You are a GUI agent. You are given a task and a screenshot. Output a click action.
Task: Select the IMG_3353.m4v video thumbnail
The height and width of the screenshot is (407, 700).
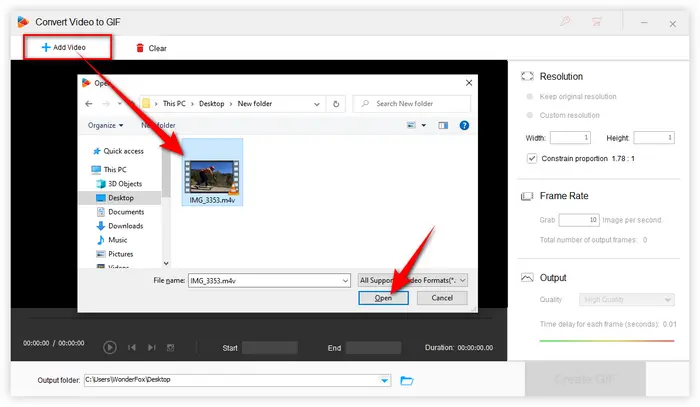coord(212,172)
